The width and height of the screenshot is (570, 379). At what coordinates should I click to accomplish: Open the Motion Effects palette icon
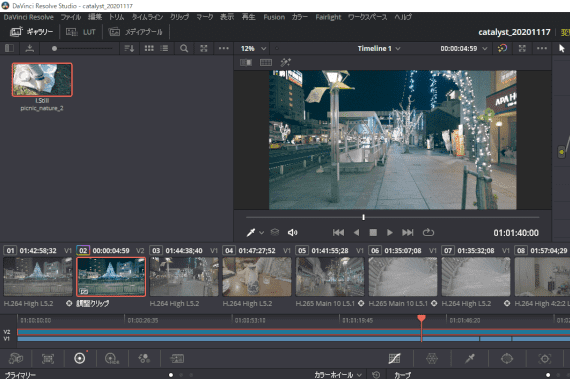click(177, 359)
